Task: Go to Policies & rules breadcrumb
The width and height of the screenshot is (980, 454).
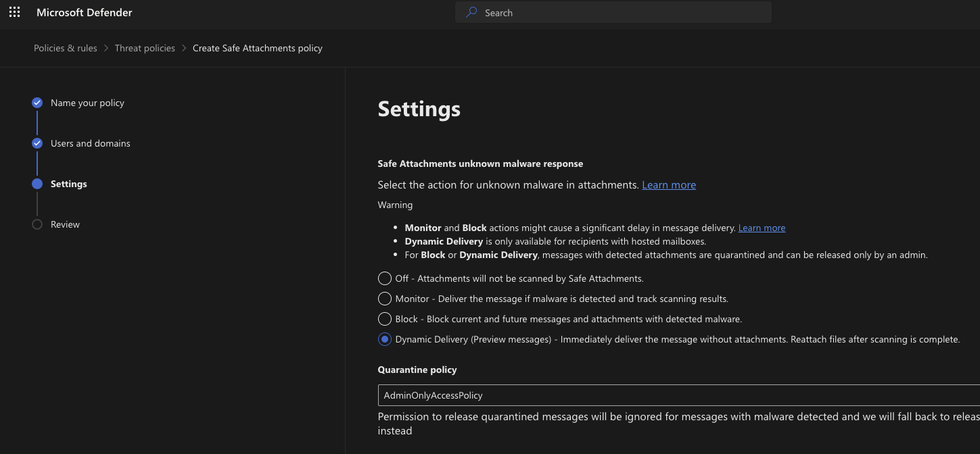Action: 66,48
